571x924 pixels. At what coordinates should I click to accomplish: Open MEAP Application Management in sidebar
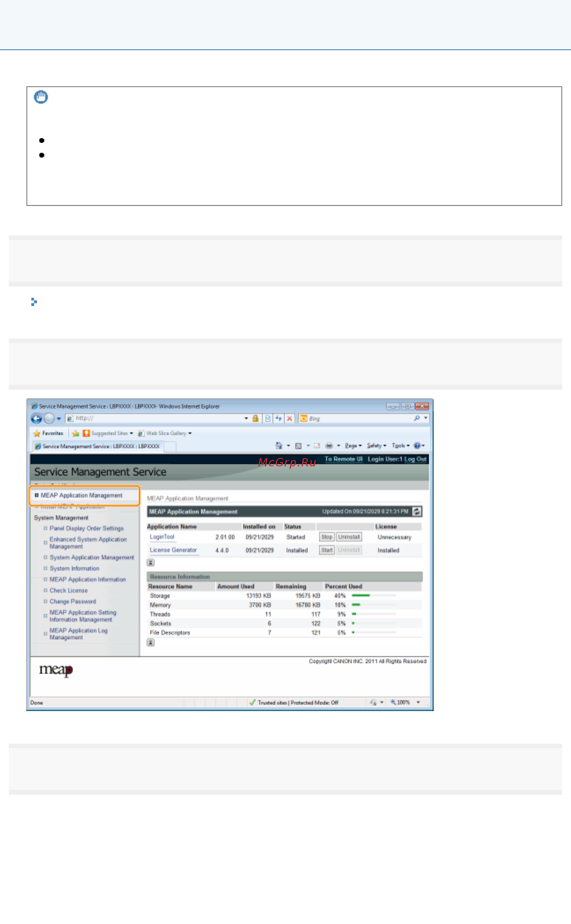click(x=81, y=495)
